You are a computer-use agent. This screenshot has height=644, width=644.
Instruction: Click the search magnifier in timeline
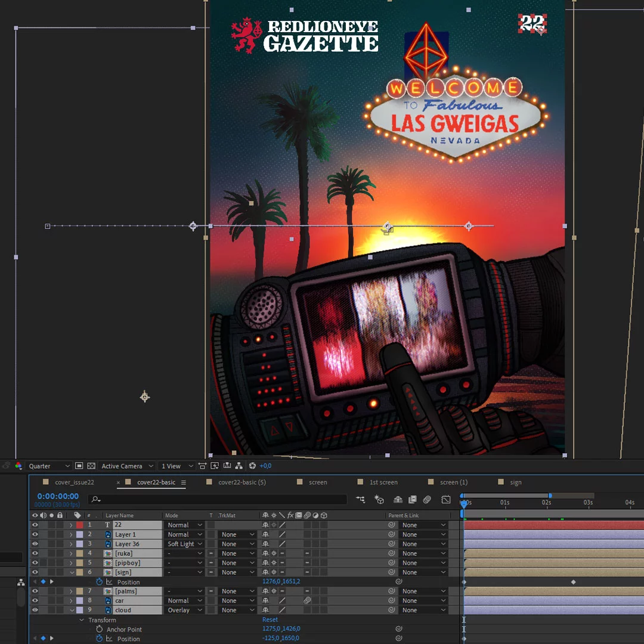(x=96, y=500)
